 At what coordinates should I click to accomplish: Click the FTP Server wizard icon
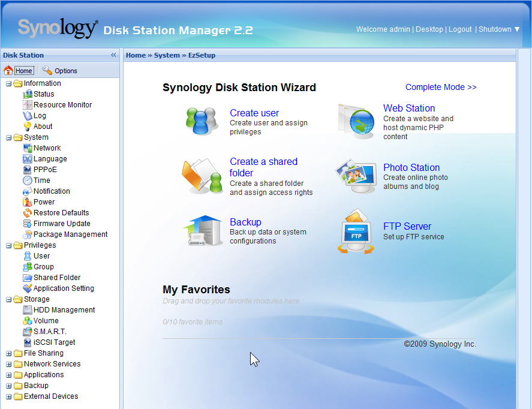pos(356,231)
